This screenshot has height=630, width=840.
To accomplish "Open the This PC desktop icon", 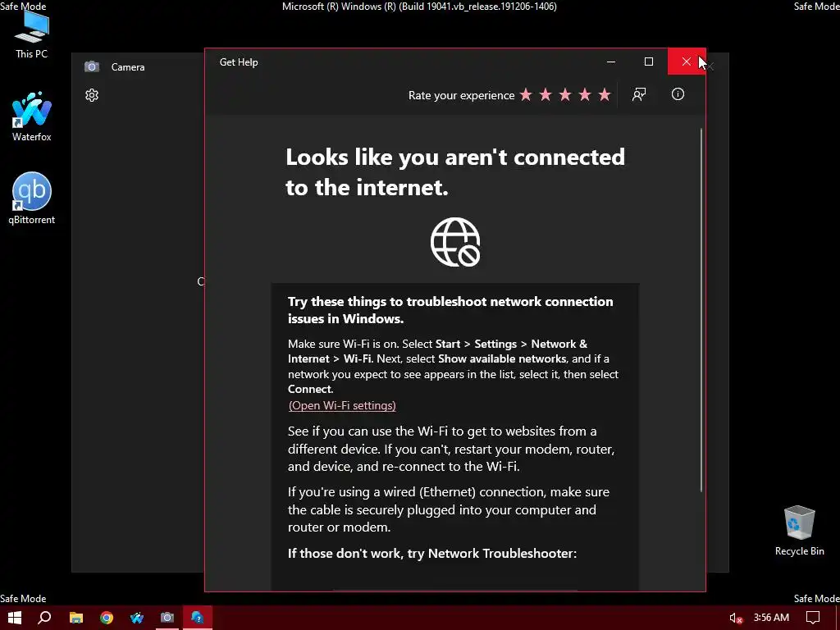I will (32, 33).
